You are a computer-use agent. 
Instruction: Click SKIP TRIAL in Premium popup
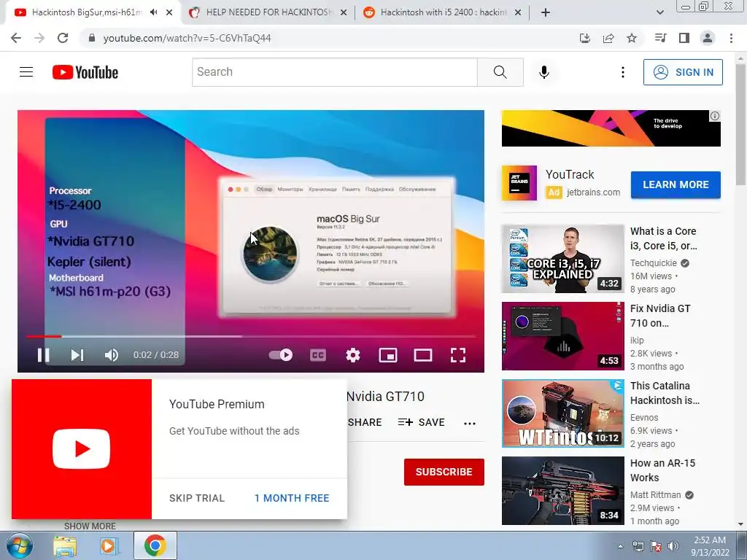tap(197, 498)
